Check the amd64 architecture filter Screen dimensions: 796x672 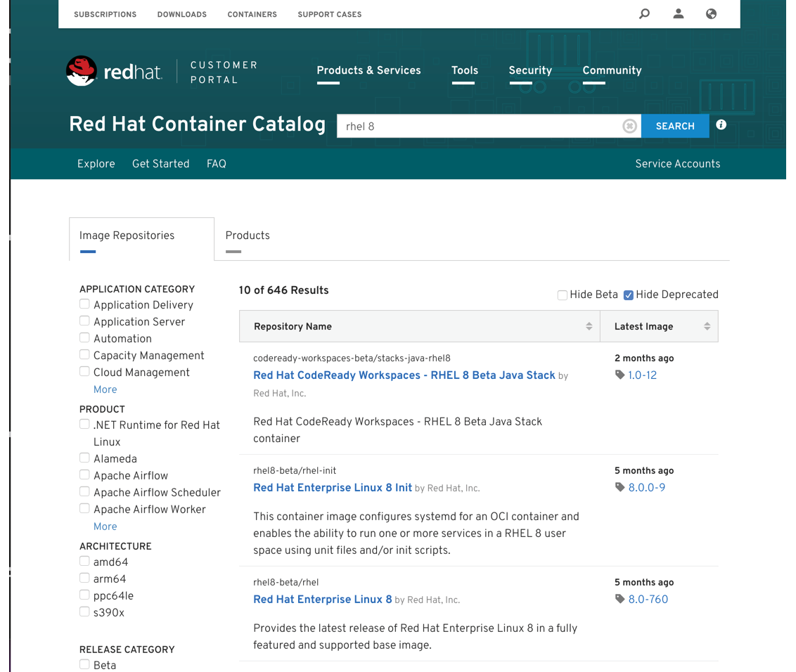pos(84,561)
